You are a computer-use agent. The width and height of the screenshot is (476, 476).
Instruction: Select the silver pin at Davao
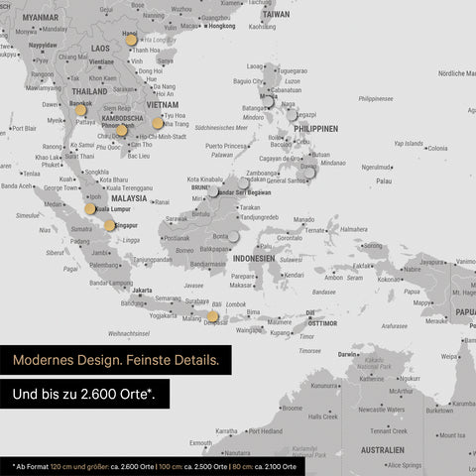click(309, 173)
